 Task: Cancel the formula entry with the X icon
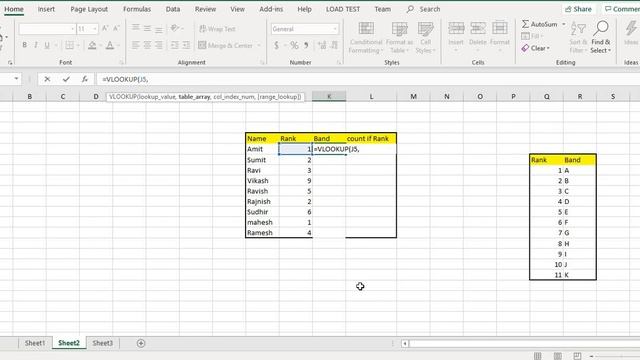point(47,79)
